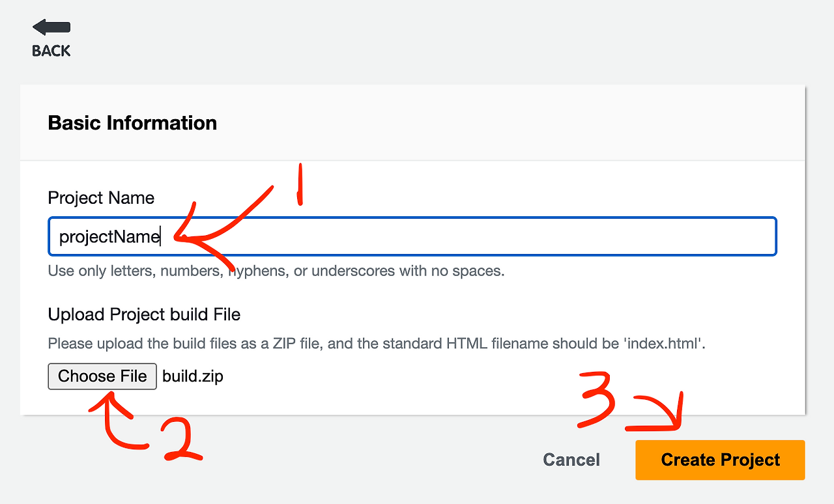Click the Project Name field label

(101, 198)
